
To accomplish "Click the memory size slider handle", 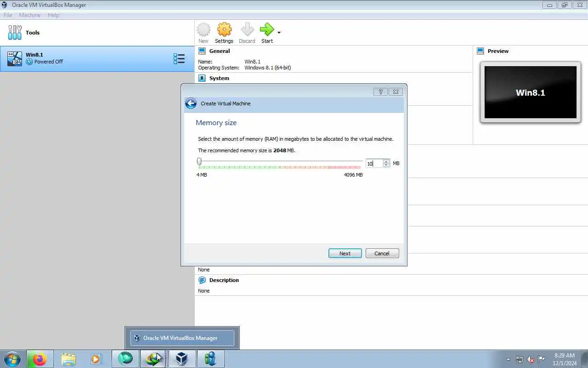I will (199, 161).
